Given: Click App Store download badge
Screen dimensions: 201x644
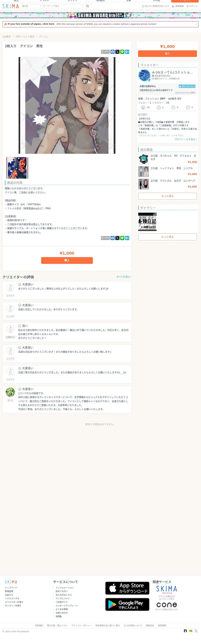Looking at the screenshot, I should (x=127, y=588).
